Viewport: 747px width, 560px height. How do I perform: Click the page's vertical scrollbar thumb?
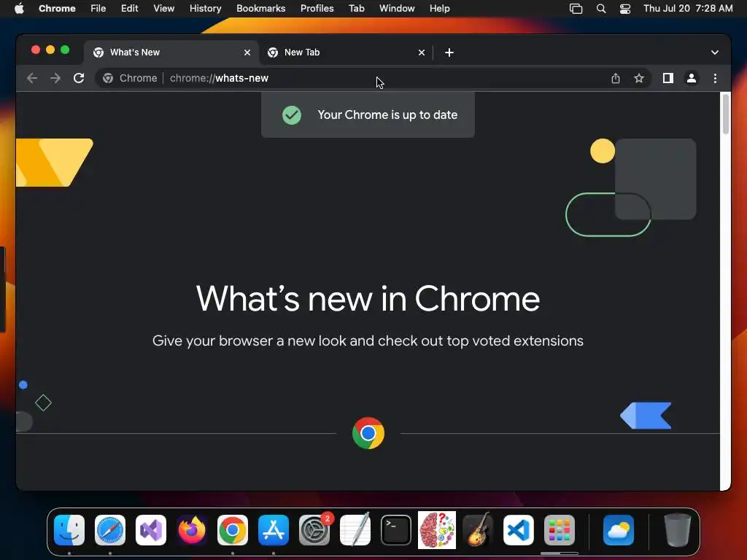pyautogui.click(x=726, y=114)
